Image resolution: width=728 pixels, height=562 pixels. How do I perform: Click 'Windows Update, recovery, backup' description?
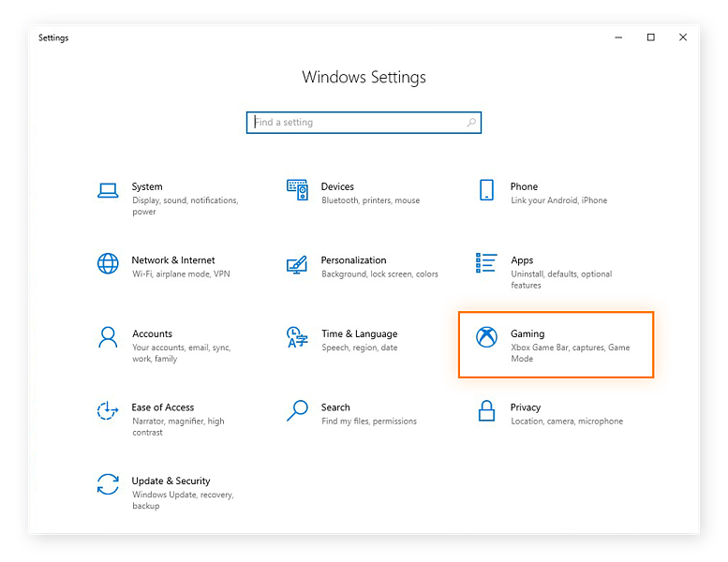point(183,500)
